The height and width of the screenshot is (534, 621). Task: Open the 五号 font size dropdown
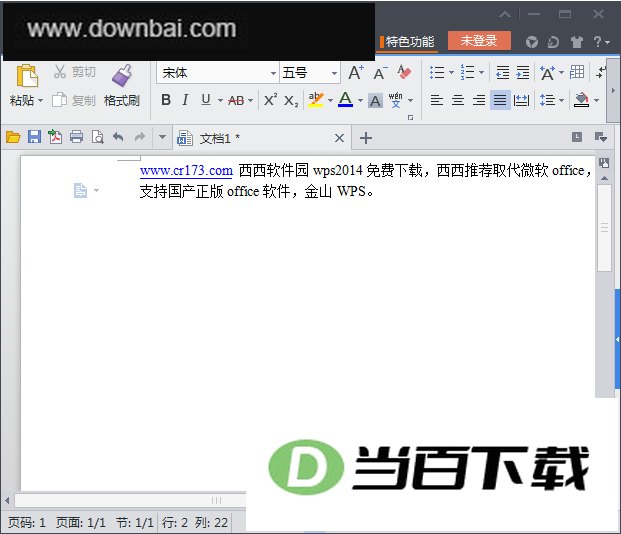(334, 73)
